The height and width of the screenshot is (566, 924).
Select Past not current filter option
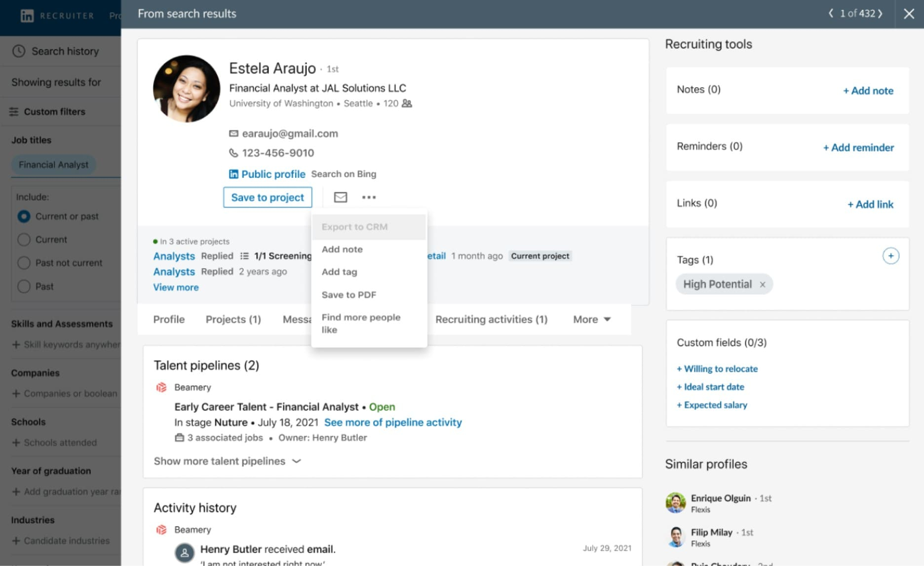tap(24, 263)
